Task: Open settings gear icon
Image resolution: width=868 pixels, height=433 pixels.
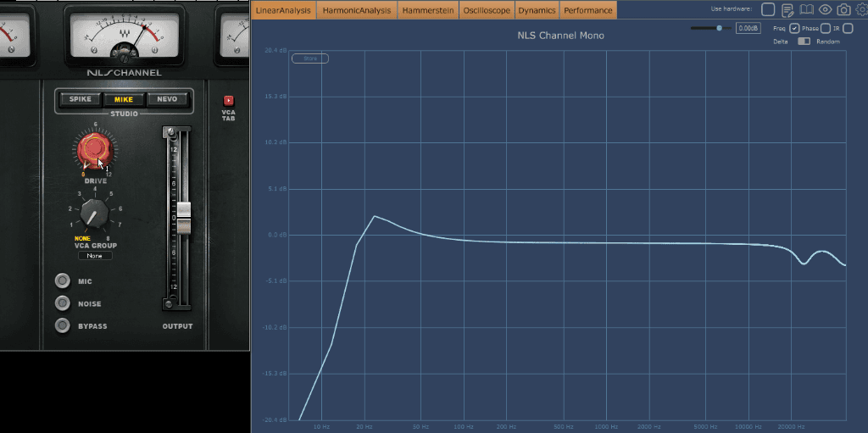Action: (861, 9)
